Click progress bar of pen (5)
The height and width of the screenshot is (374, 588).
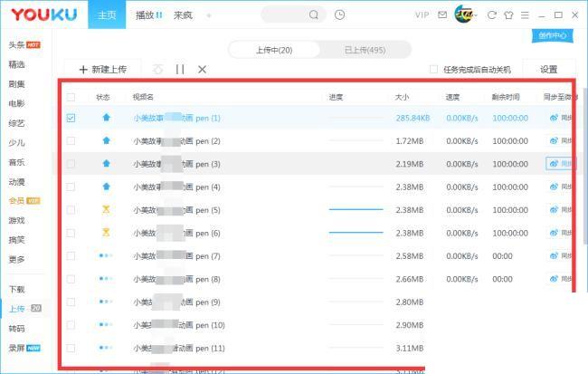point(356,209)
